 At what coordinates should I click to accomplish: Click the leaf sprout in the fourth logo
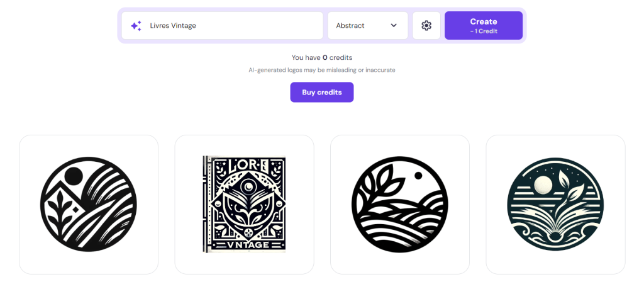coord(574,190)
